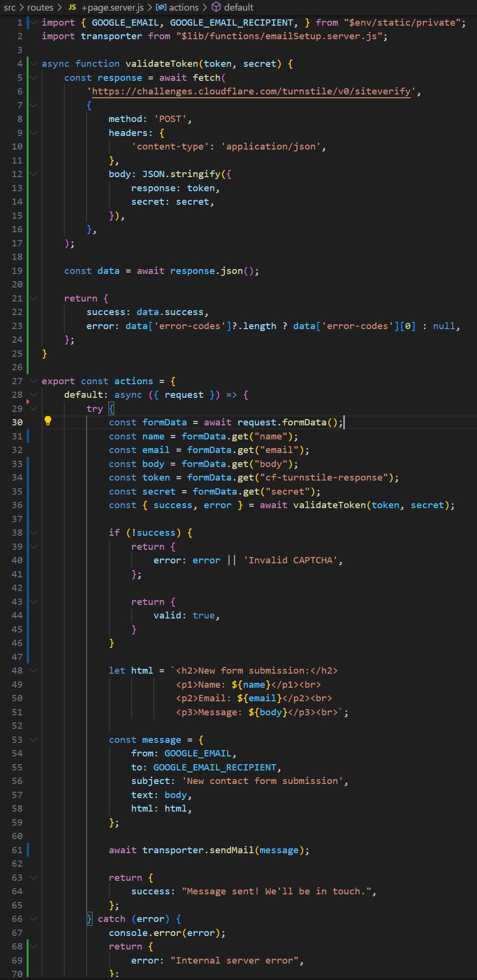
Task: Follow the challenges.cloudflare.com siteverify URL
Action: coord(251,91)
